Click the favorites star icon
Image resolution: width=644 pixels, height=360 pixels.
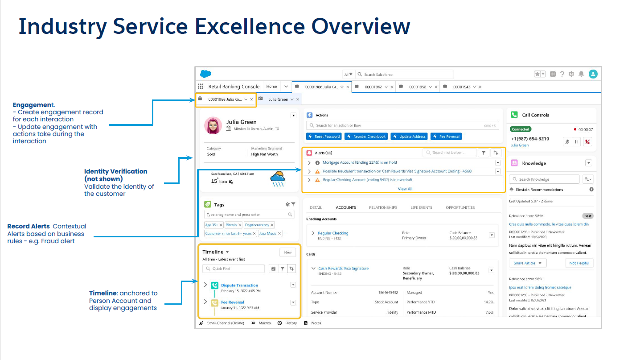click(x=538, y=74)
